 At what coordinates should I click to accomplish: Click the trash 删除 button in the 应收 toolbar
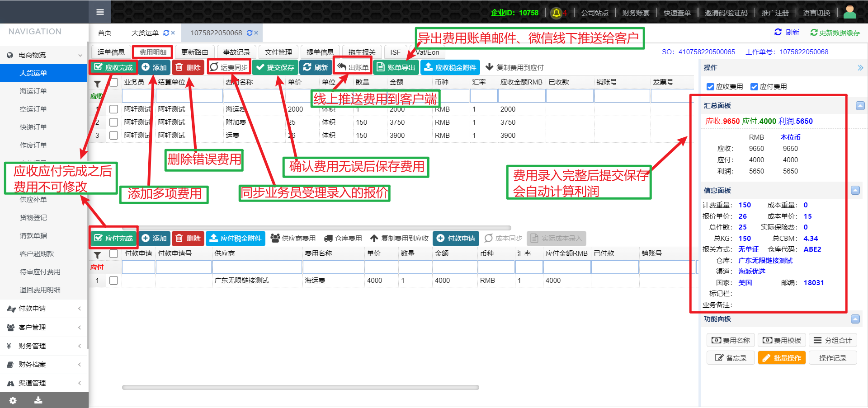pos(188,67)
